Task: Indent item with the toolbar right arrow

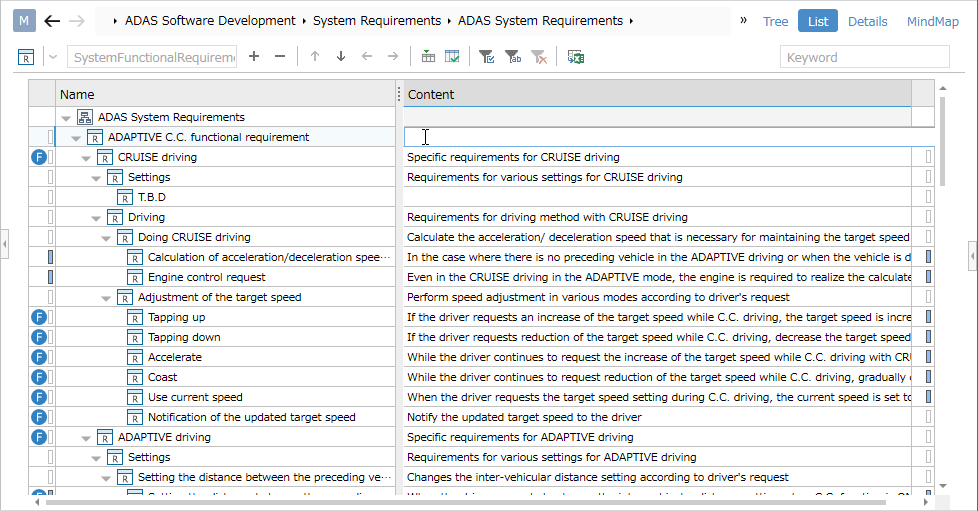Action: (x=393, y=57)
